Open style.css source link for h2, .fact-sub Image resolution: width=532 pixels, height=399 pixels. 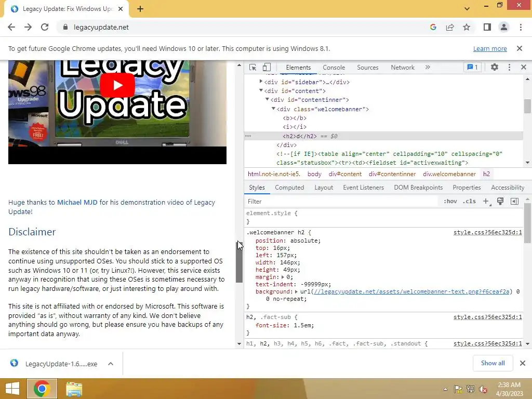[487, 317]
